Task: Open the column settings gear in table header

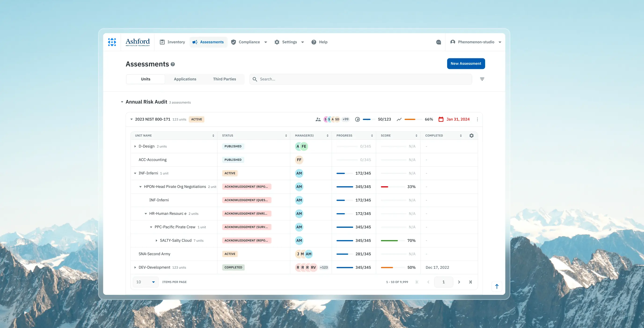Action: [x=472, y=135]
